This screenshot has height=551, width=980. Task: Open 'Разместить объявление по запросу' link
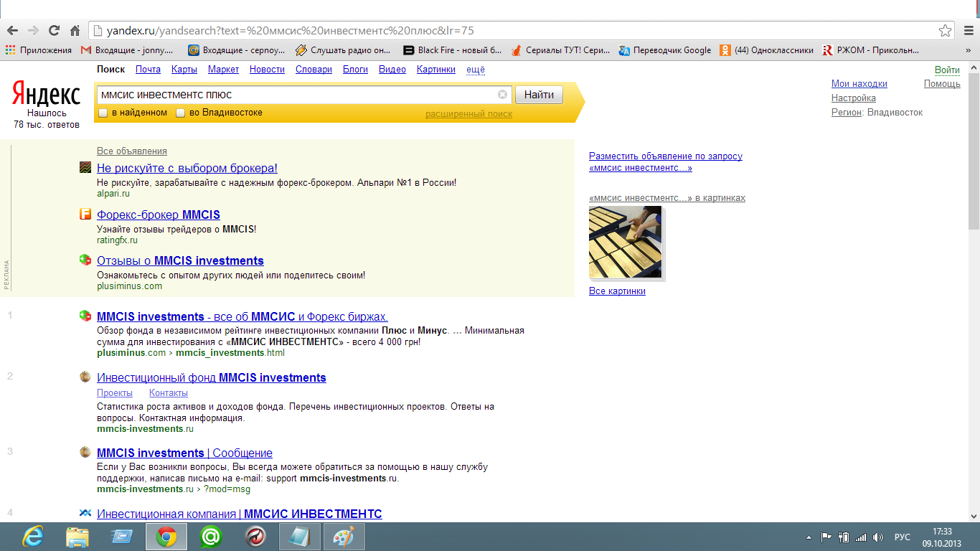pyautogui.click(x=666, y=161)
